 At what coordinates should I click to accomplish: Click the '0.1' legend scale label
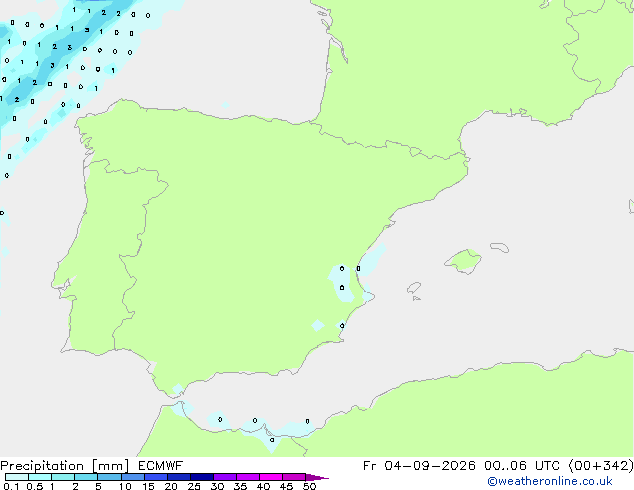(11, 486)
